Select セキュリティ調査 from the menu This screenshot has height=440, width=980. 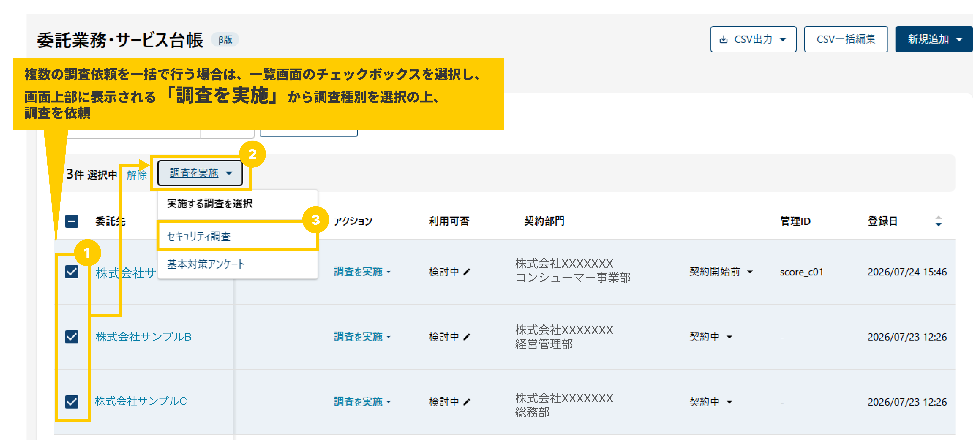[237, 236]
